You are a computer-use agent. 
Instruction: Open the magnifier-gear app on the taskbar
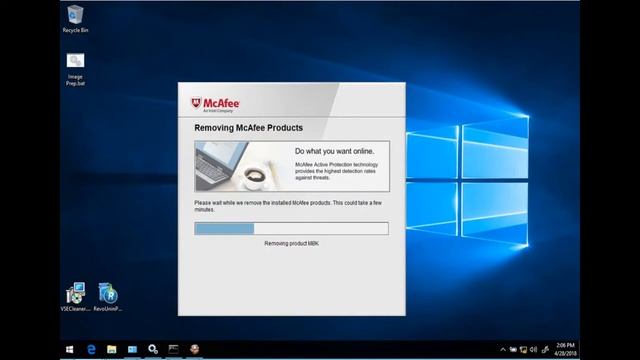(x=153, y=349)
